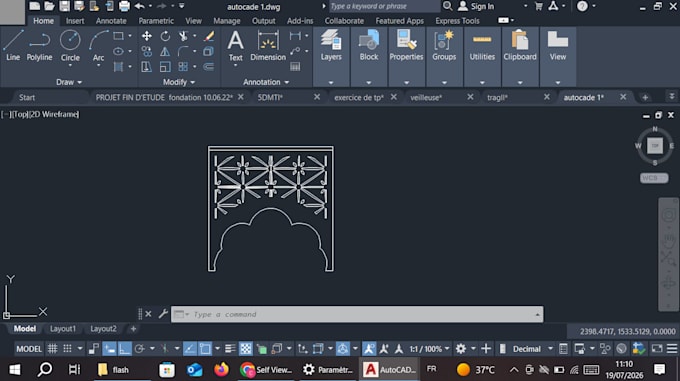This screenshot has height=381, width=680.
Task: Click the Offset tool icon
Action: [209, 67]
